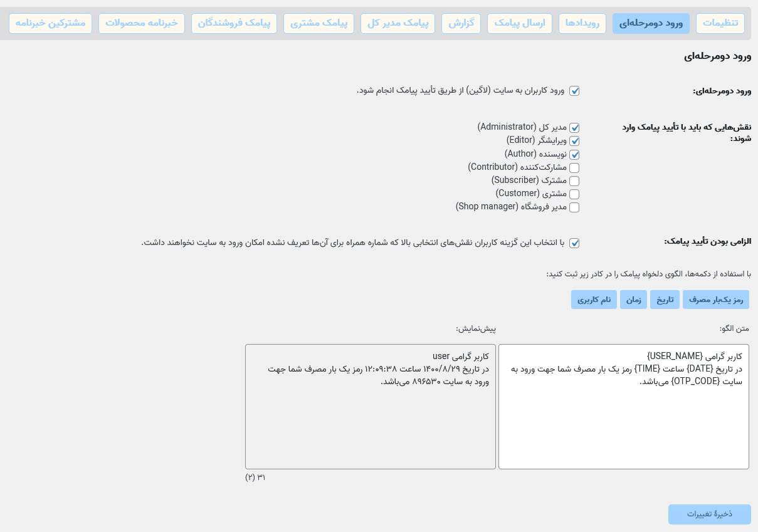758x532 pixels.
Task: Open the پیامک مدیر کل tab
Action: [x=397, y=23]
